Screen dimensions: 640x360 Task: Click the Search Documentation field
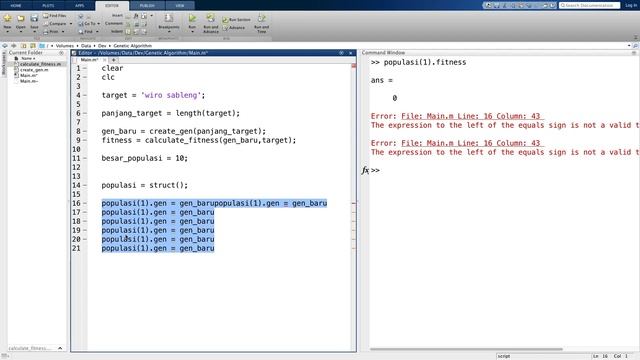[589, 5]
